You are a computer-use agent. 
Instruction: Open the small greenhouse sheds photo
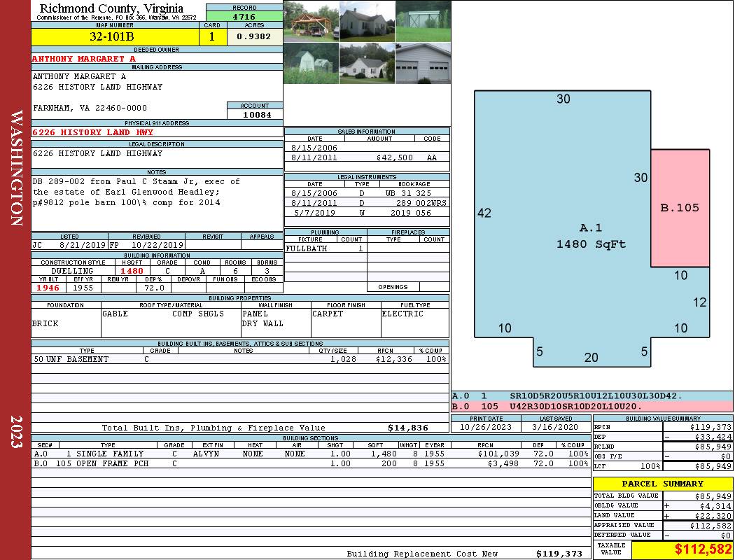point(311,63)
